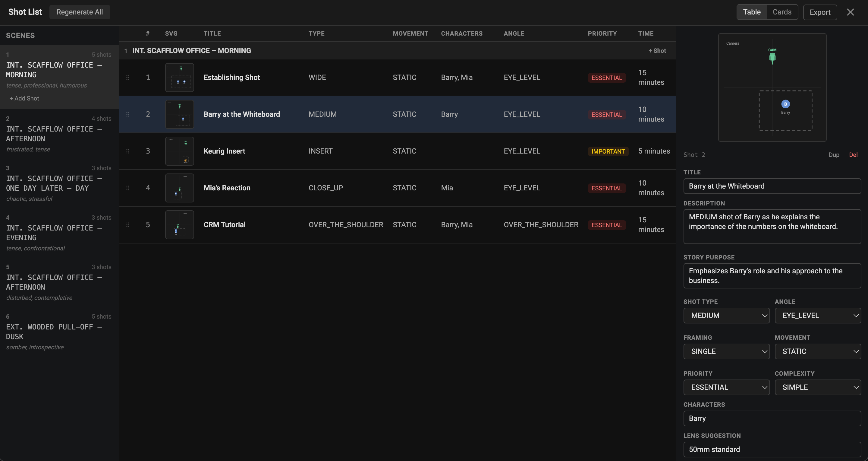This screenshot has width=868, height=461.
Task: Click drag handle for Establishing Shot row
Action: click(128, 78)
